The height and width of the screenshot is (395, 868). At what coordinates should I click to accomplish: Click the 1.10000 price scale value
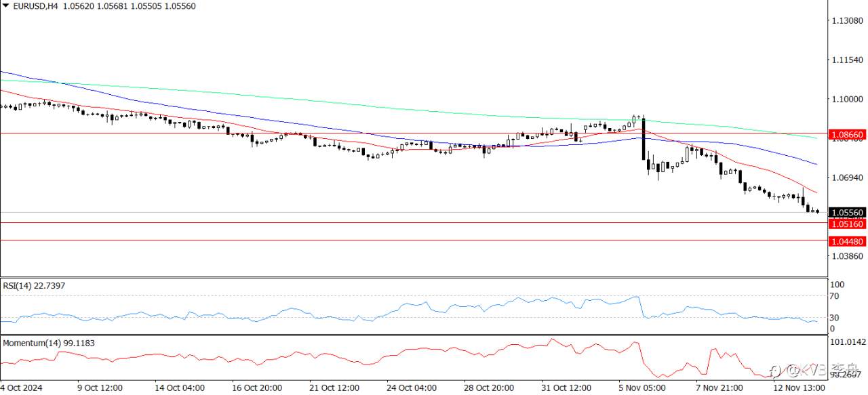pyautogui.click(x=847, y=100)
